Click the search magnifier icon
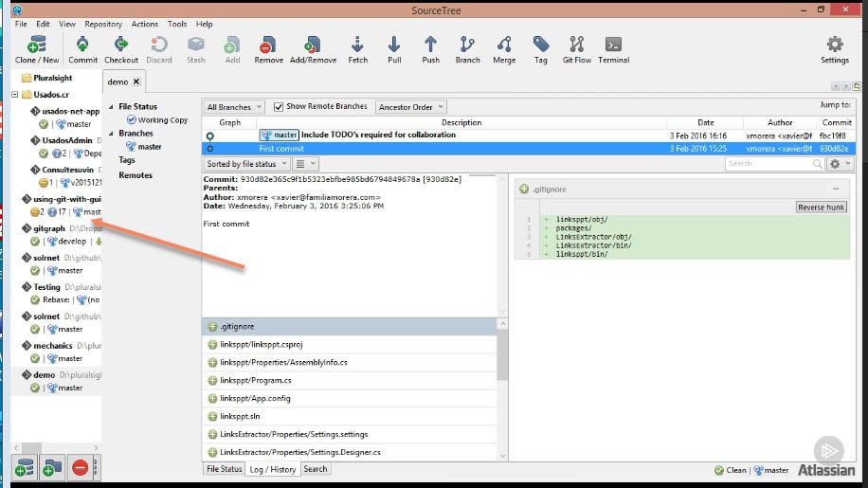This screenshot has width=868, height=488. [817, 164]
